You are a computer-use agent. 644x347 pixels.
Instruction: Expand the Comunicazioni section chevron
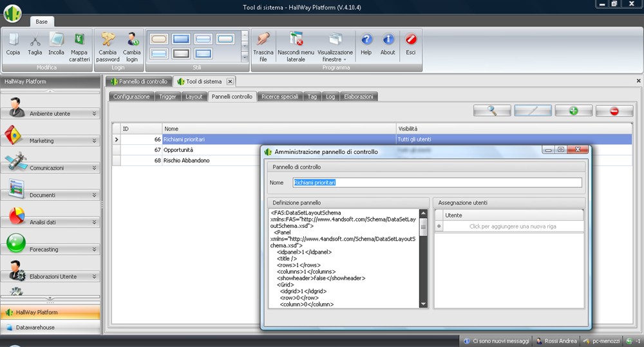94,167
